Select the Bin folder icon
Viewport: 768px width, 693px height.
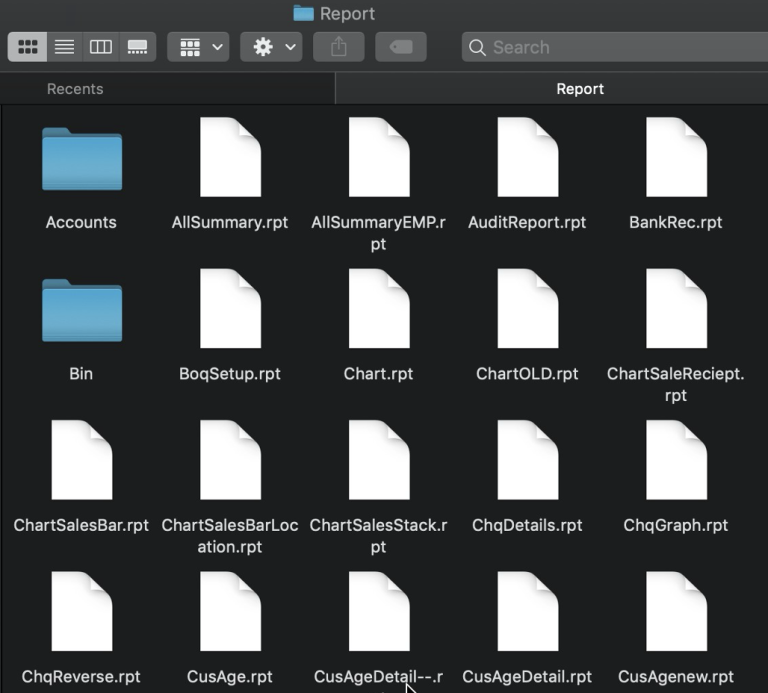click(x=82, y=310)
